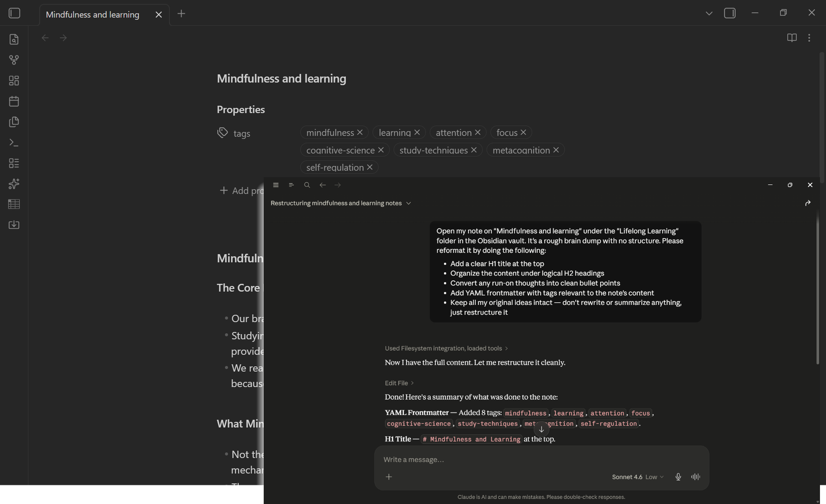Remove the attention tag
This screenshot has width=826, height=504.
(478, 132)
